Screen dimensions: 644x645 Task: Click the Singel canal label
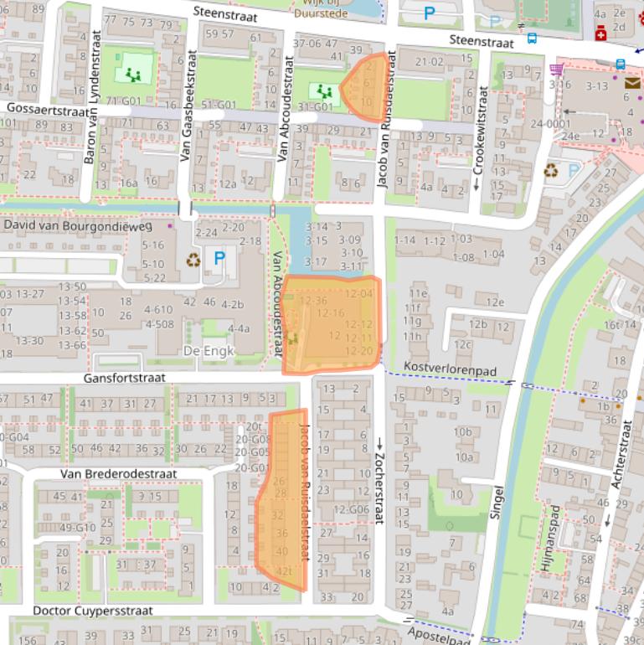497,500
